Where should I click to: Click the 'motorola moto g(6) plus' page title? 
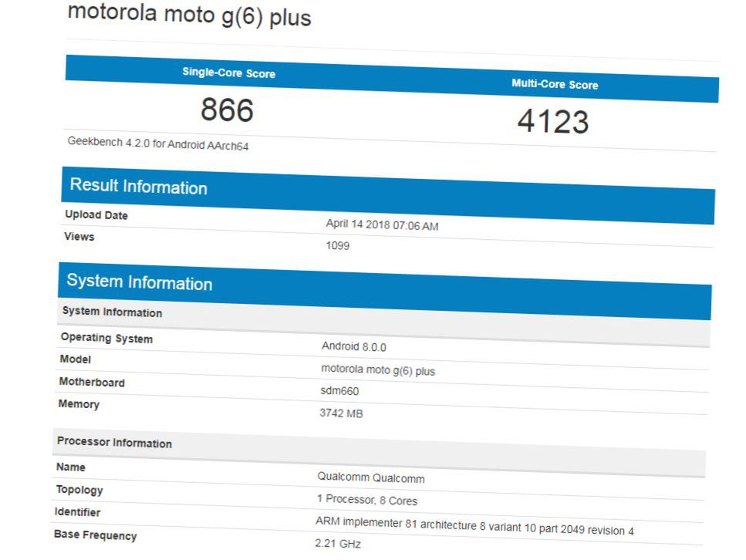coord(189,15)
